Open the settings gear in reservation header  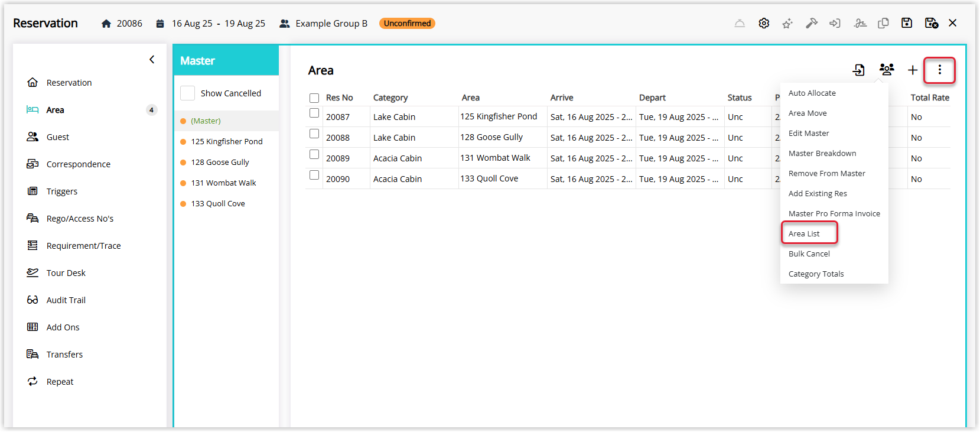[764, 24]
